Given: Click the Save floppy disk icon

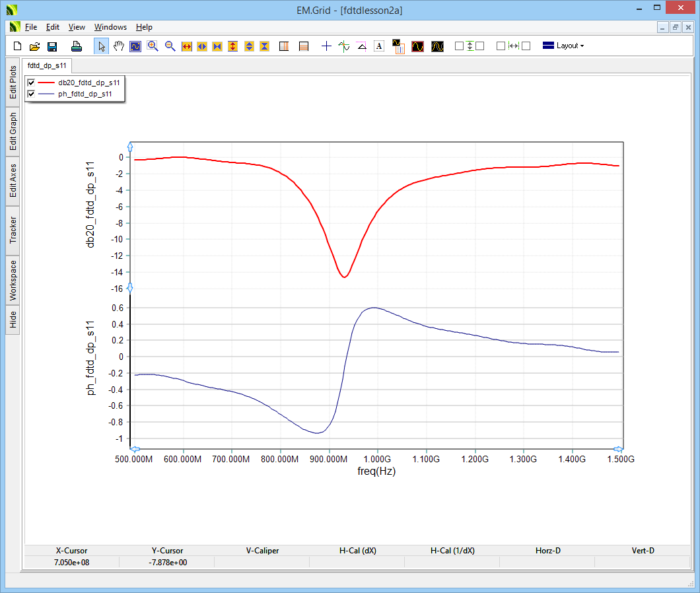Looking at the screenshot, I should tap(52, 46).
